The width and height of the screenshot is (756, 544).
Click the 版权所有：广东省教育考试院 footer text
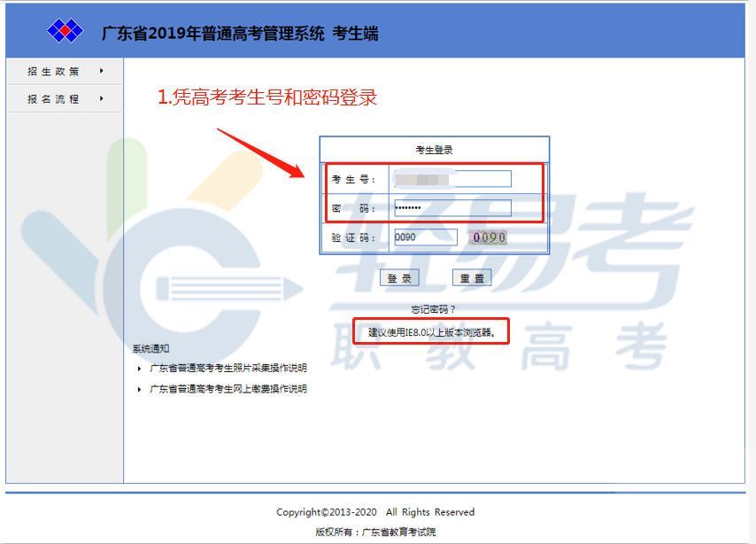[x=375, y=532]
